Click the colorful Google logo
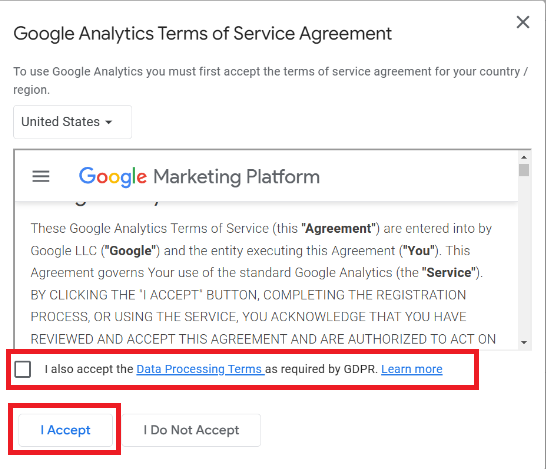546x469 pixels. point(112,177)
